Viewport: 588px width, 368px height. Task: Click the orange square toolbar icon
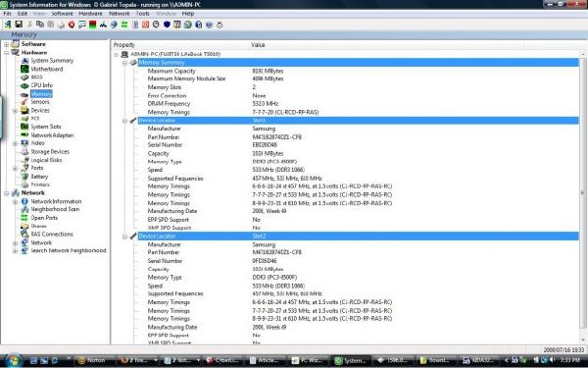tap(145, 25)
